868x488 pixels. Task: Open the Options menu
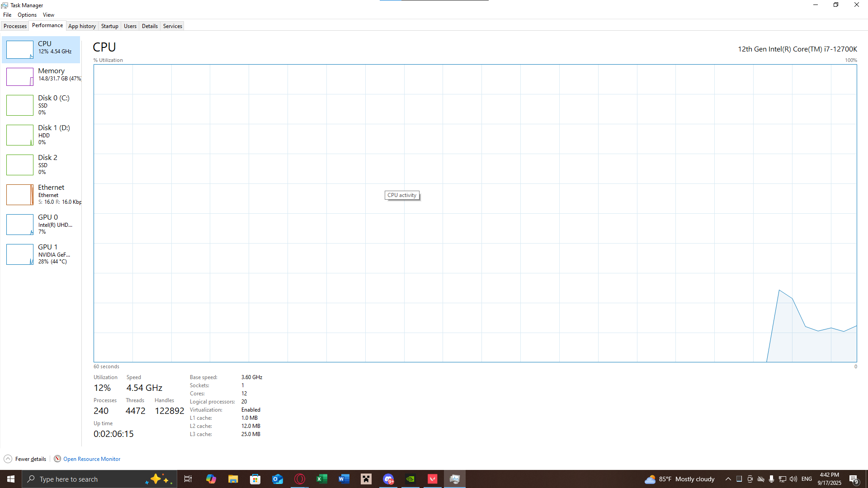tap(27, 15)
